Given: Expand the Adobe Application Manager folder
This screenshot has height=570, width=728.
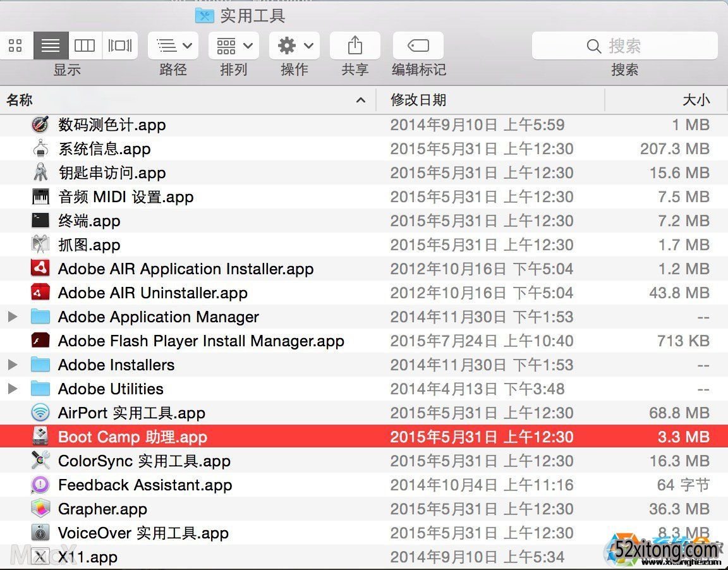Looking at the screenshot, I should [x=13, y=317].
